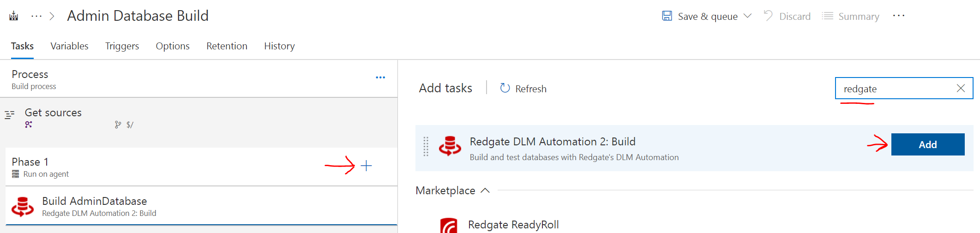The width and height of the screenshot is (980, 233).
Task: Click breadcrumb chevron before the title
Action: pyautogui.click(x=52, y=16)
